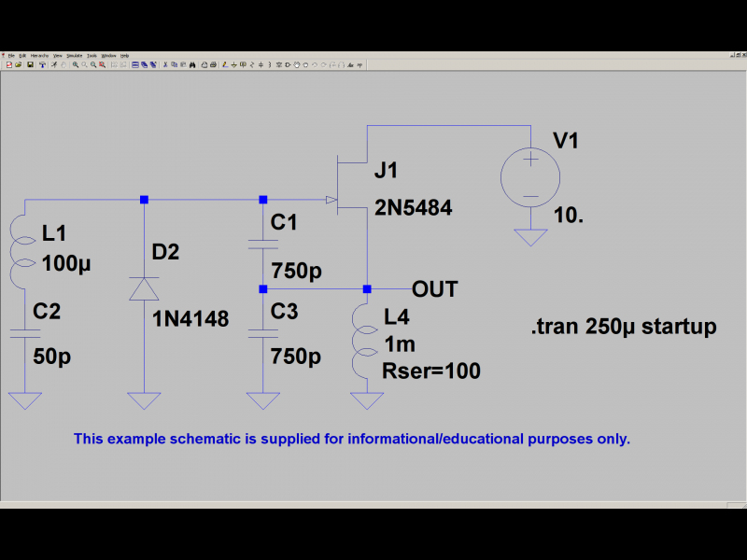
Task: Open the File menu
Action: pyautogui.click(x=11, y=56)
